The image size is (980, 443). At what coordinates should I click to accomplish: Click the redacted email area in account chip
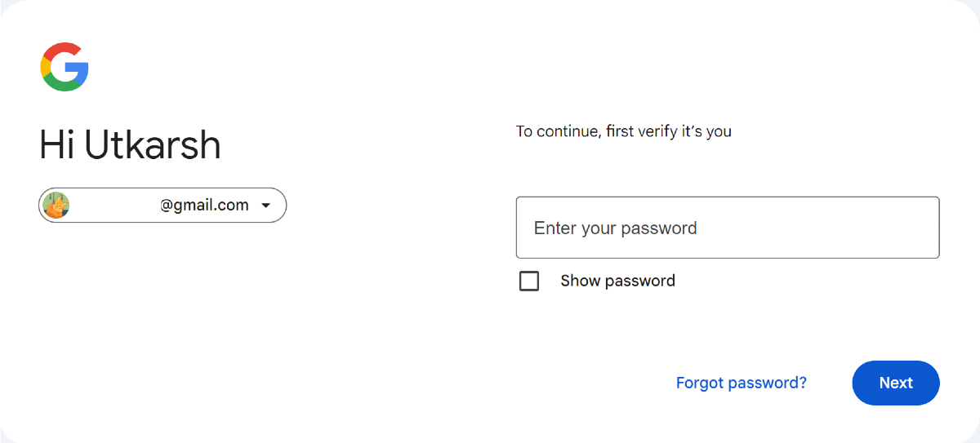pos(114,206)
